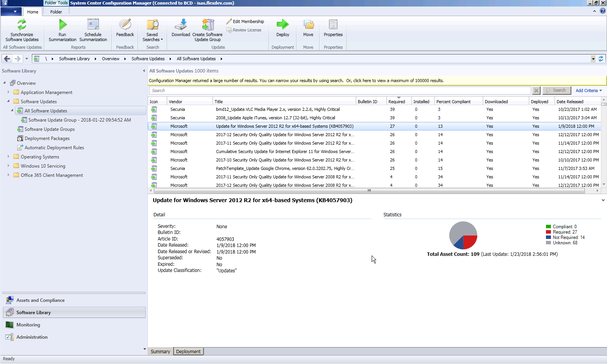607x364 pixels.
Task: Click inside the Search input field
Action: [x=340, y=91]
